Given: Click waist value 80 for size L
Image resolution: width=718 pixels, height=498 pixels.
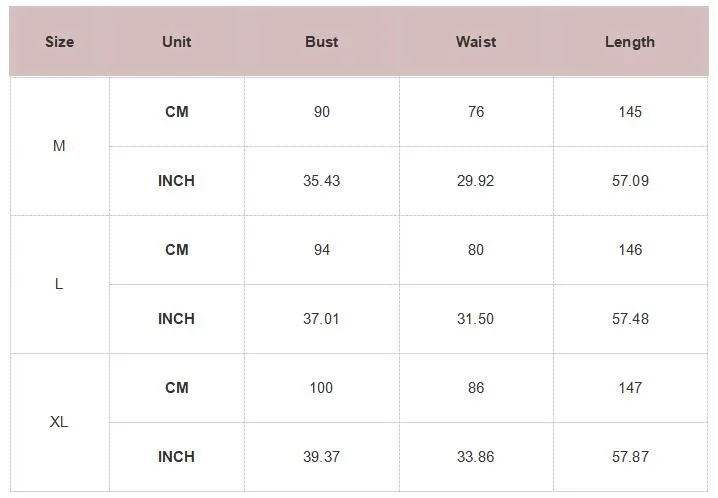Looking at the screenshot, I should pos(476,249).
